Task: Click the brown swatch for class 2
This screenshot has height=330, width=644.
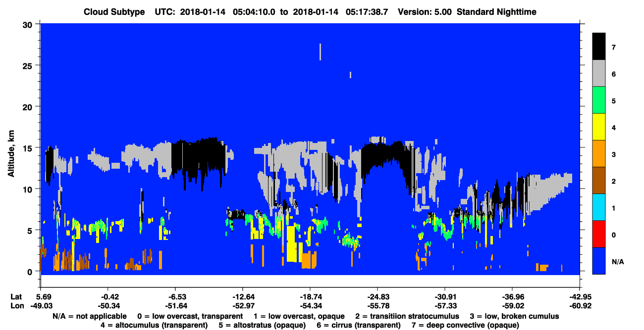Action: click(599, 181)
